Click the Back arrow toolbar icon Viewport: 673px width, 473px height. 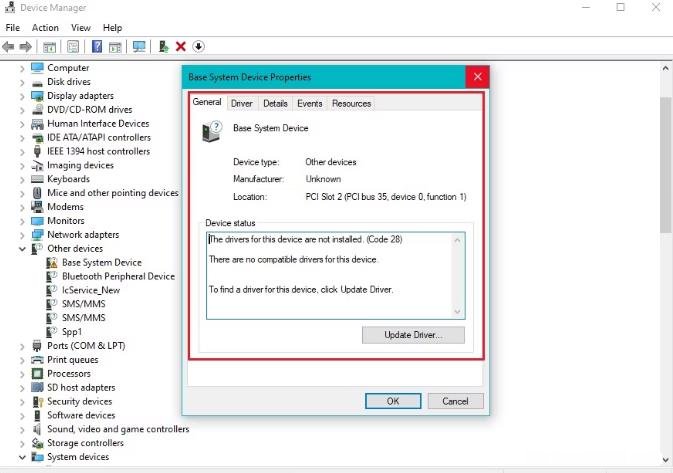click(x=8, y=46)
